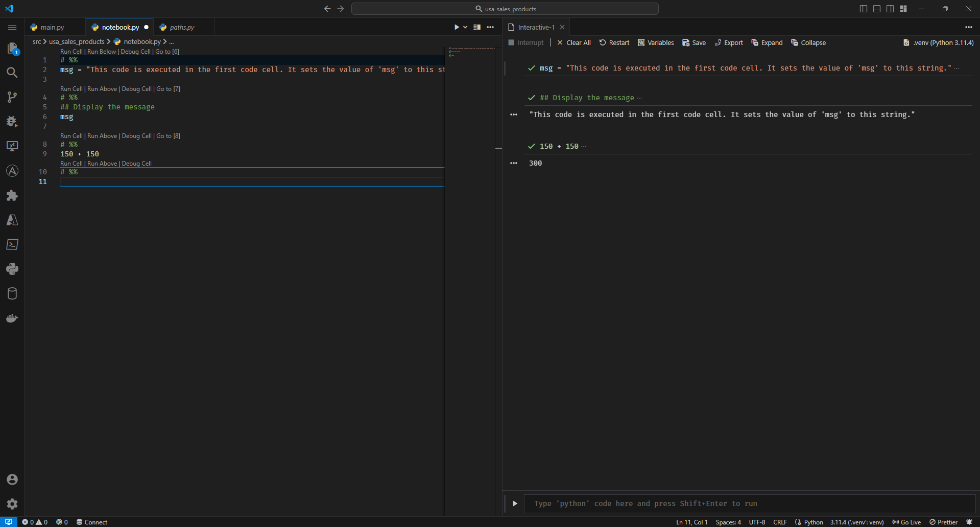Open the Explorer view in activity bar
The image size is (980, 527).
12,49
